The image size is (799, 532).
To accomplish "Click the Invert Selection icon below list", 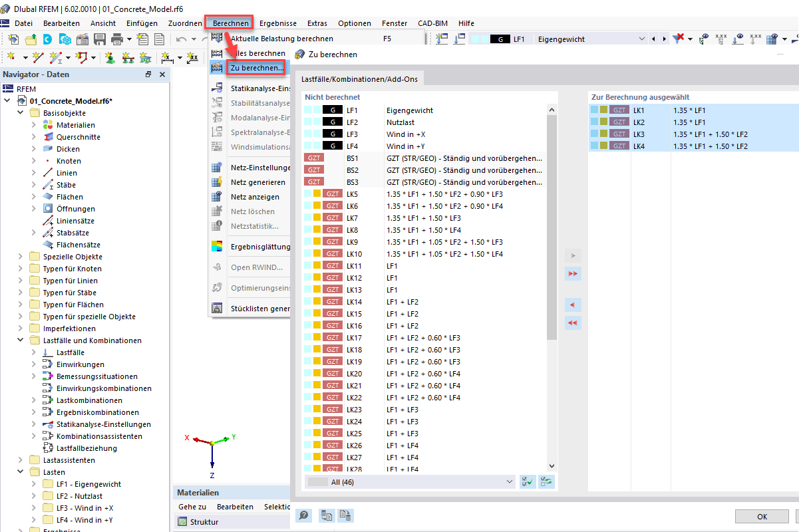I will (547, 481).
